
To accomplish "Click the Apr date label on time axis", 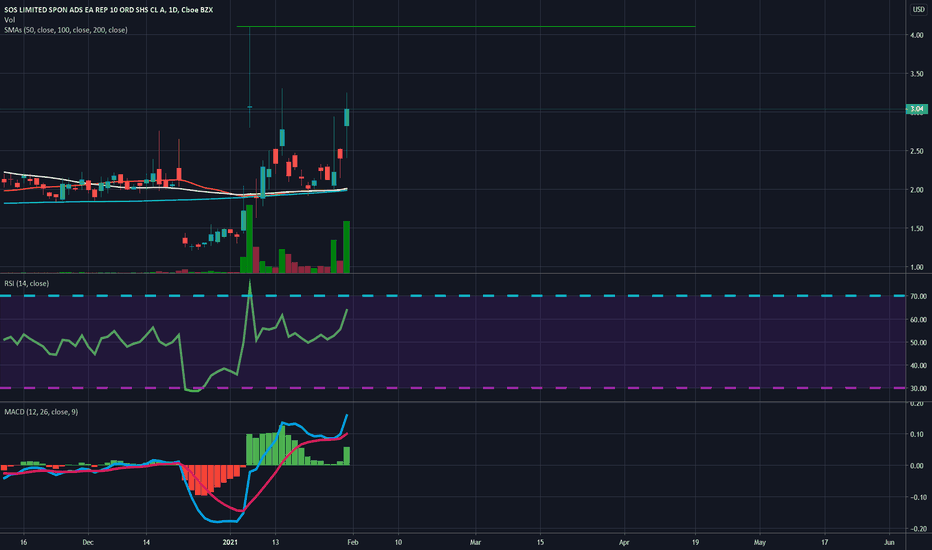I will [x=624, y=542].
